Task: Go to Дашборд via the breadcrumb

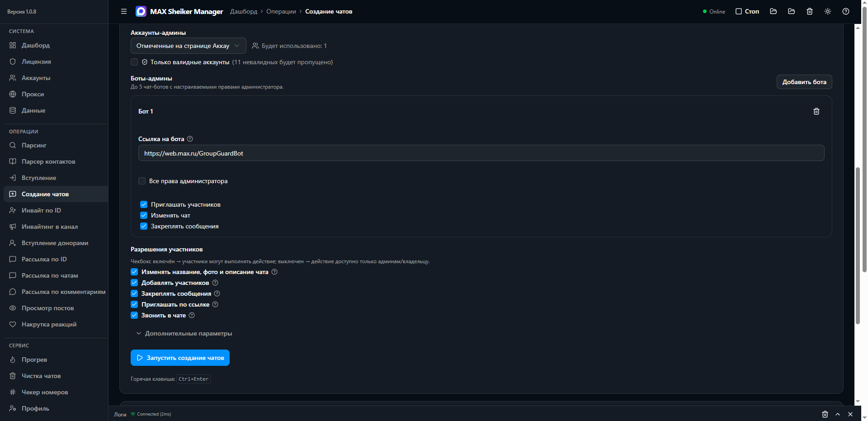Action: click(x=244, y=11)
